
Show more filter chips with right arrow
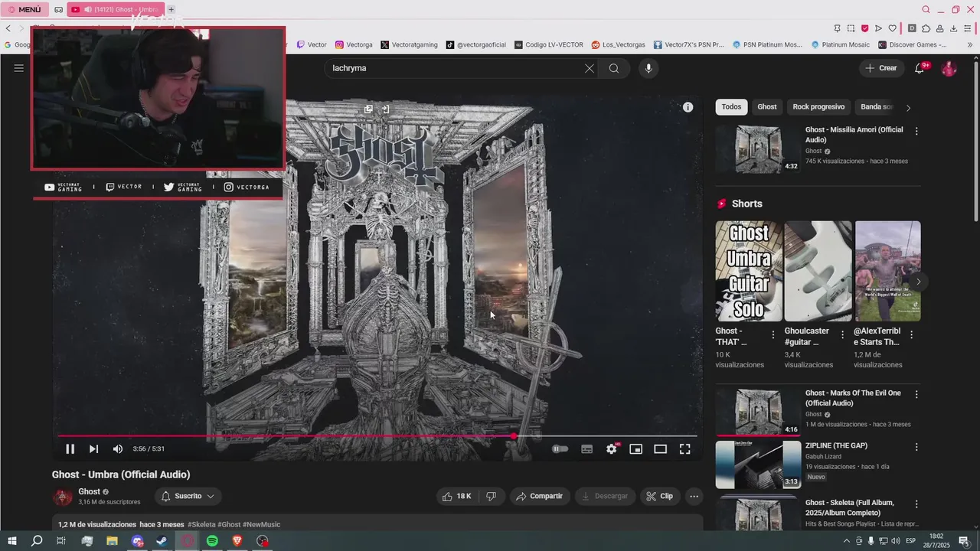click(x=908, y=108)
